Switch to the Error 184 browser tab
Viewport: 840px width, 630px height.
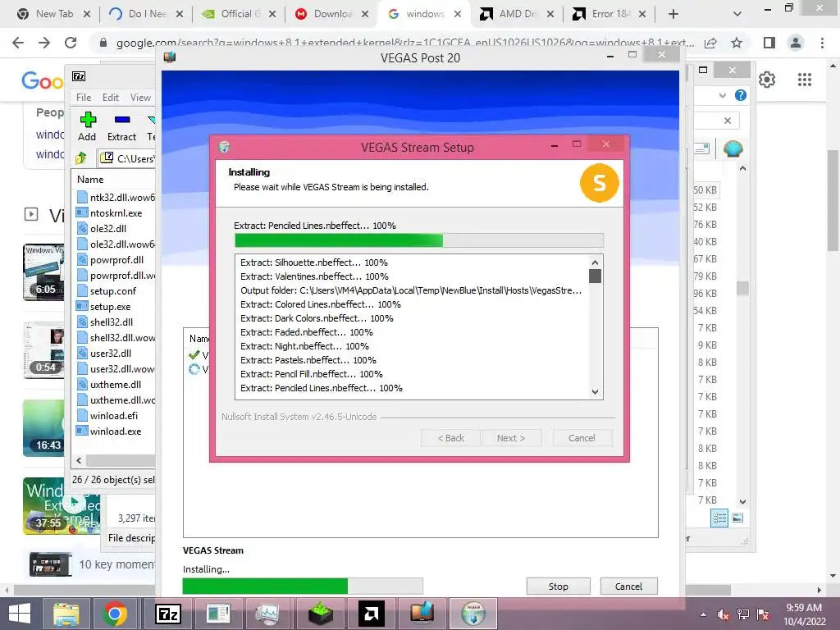(609, 14)
